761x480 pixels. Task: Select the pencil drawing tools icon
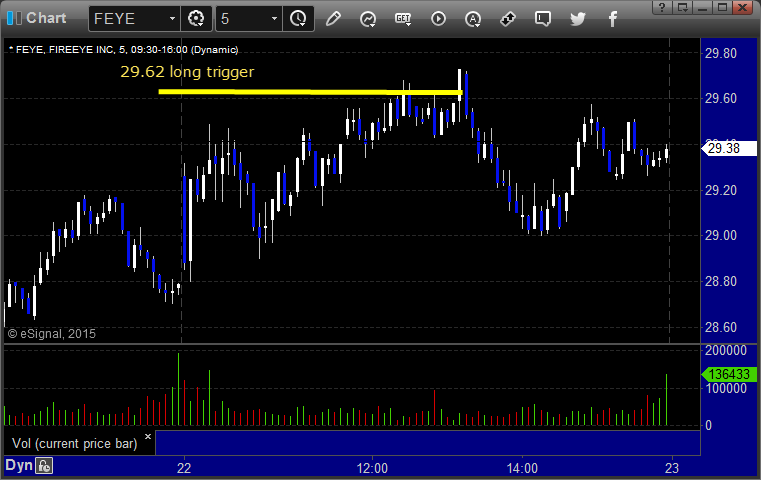(x=333, y=19)
